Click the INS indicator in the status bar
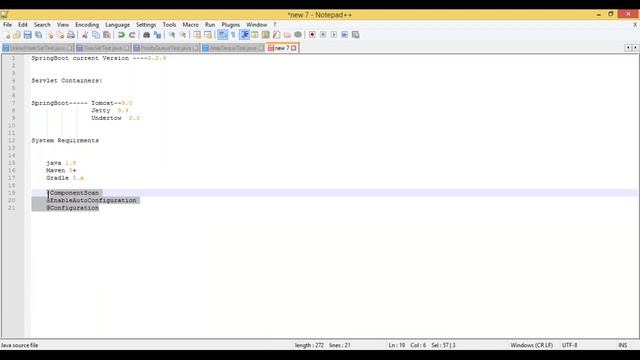The image size is (640, 360). click(x=622, y=345)
